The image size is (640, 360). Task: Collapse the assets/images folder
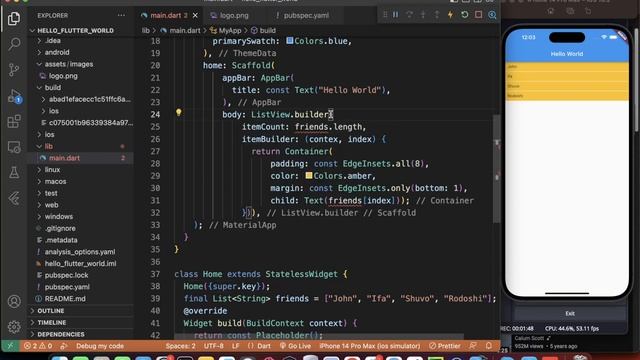(69, 64)
